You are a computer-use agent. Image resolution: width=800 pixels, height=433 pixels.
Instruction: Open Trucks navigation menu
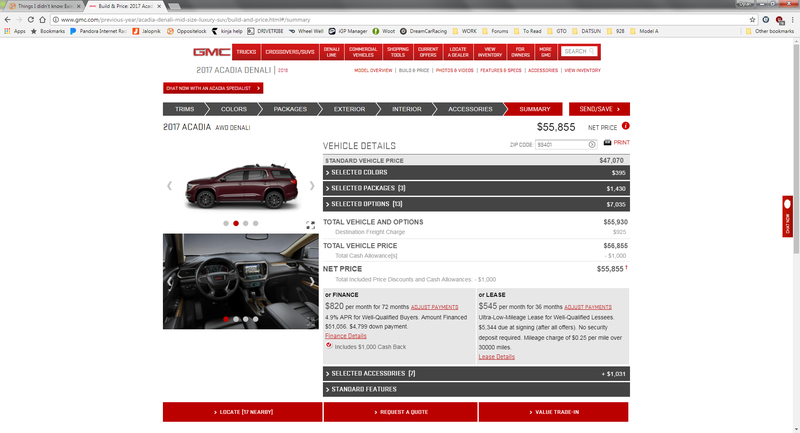(246, 52)
